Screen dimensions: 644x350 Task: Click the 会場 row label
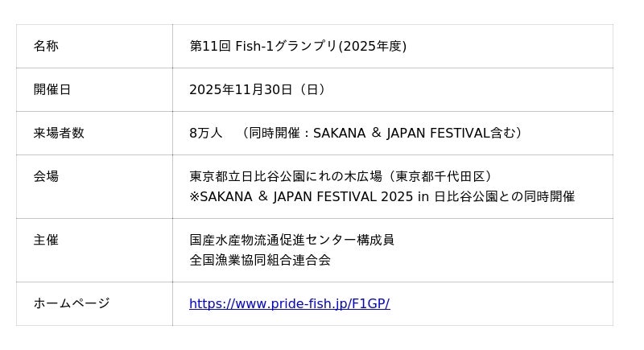coord(46,176)
